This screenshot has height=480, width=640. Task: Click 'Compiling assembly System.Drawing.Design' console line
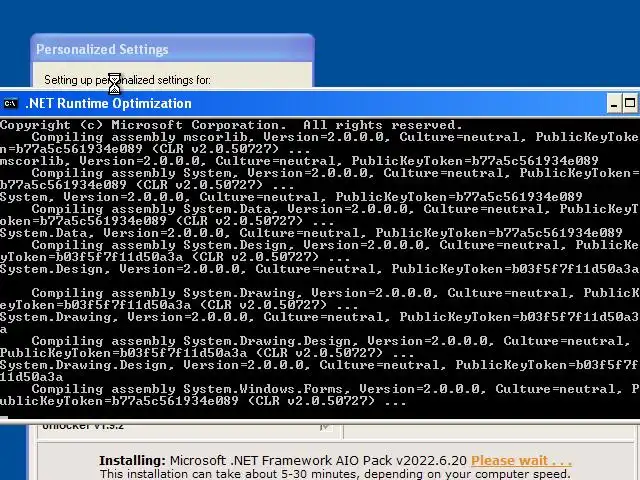tap(331, 341)
